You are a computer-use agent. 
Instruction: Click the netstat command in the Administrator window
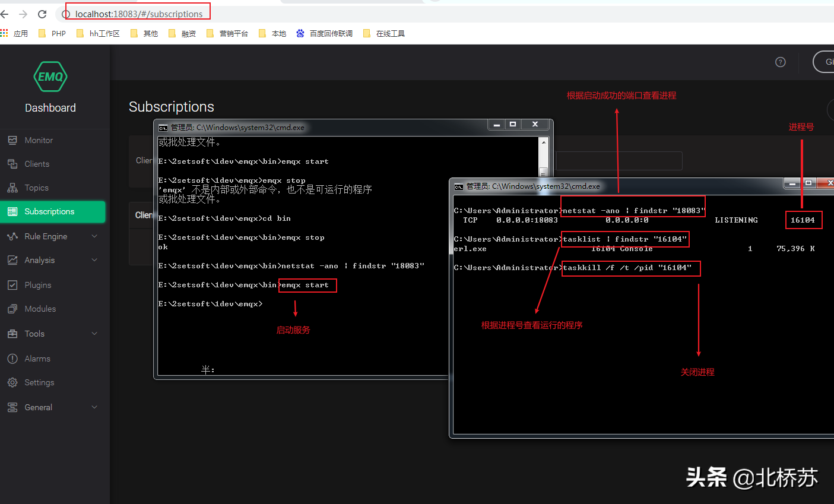pos(633,211)
